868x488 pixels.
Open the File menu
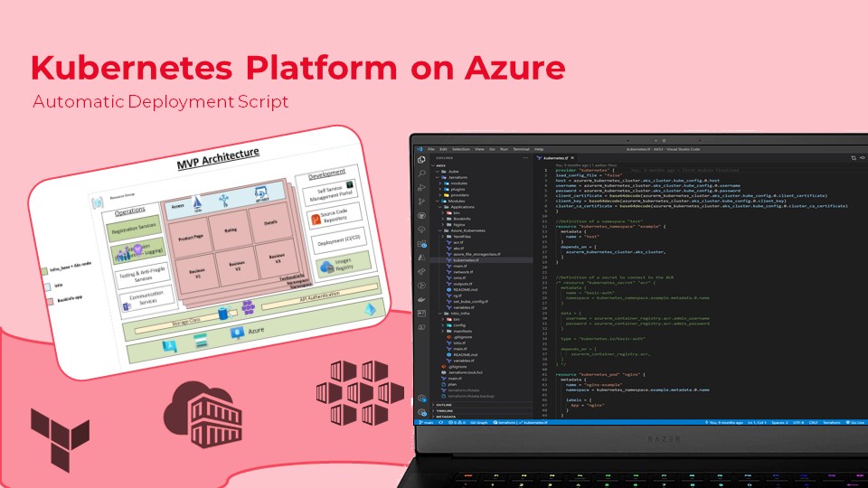430,149
